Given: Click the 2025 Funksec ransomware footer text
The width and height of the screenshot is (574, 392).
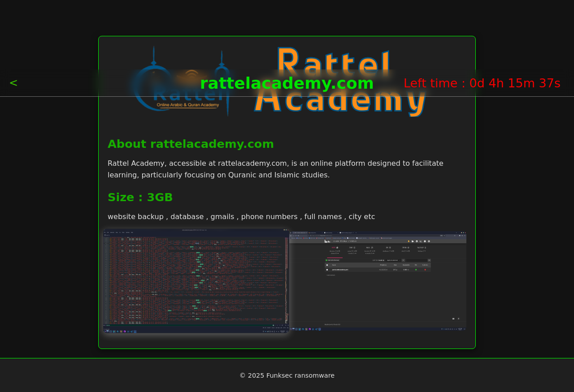Looking at the screenshot, I should 287,375.
